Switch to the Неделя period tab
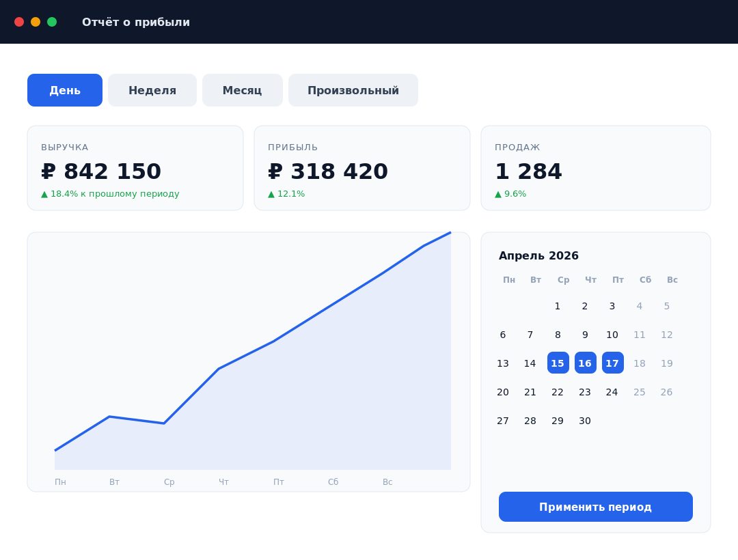The image size is (738, 560). point(152,90)
